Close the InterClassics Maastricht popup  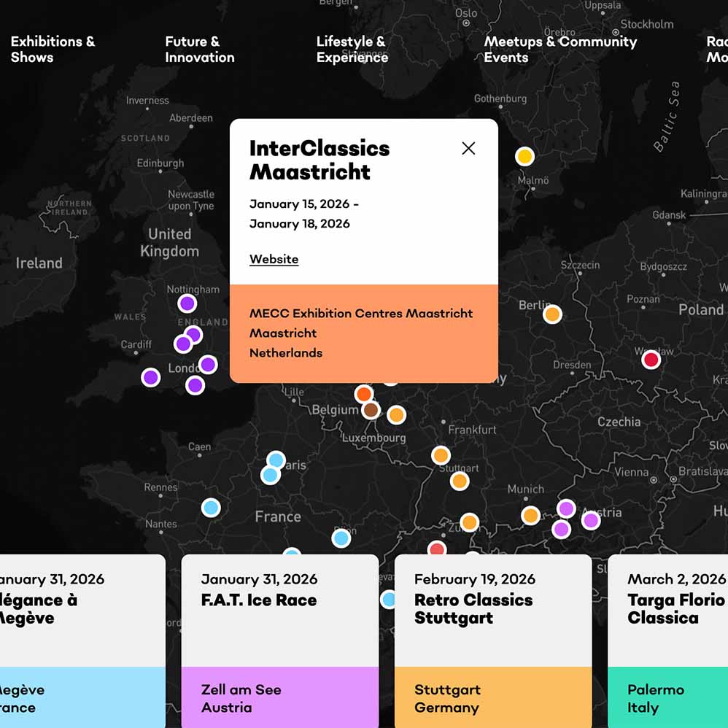[x=468, y=148]
